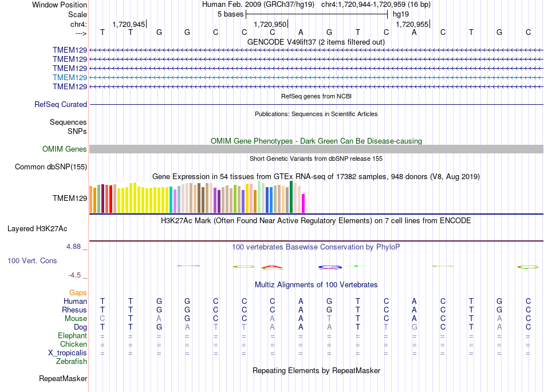Select the Mouse alignment row label
The width and height of the screenshot is (544, 392).
(x=76, y=319)
